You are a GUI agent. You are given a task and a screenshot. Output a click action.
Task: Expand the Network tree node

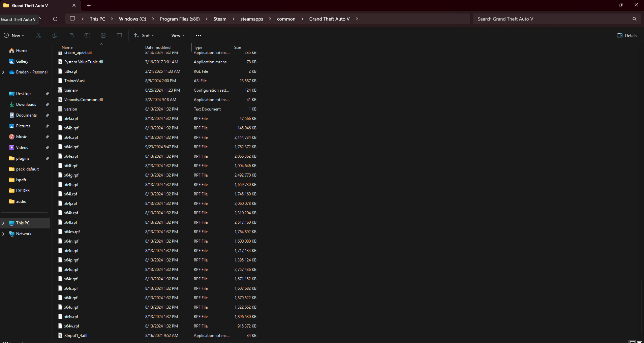tap(3, 234)
